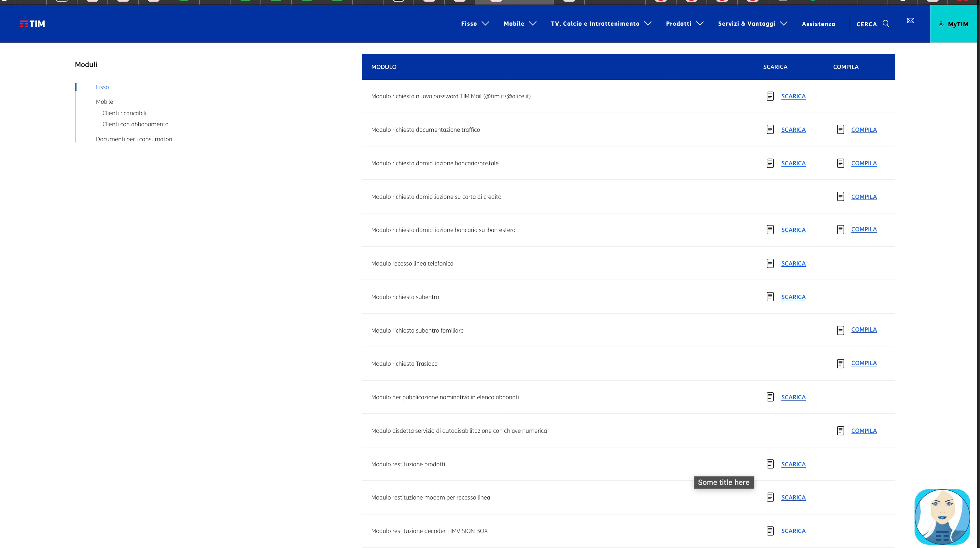The image size is (980, 548).
Task: Open the MyTIM account button
Action: click(953, 24)
